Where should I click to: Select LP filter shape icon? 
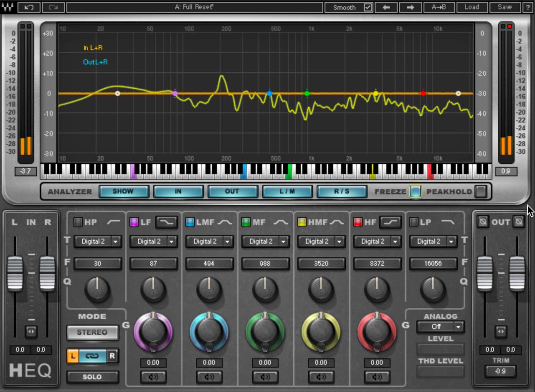click(x=448, y=222)
